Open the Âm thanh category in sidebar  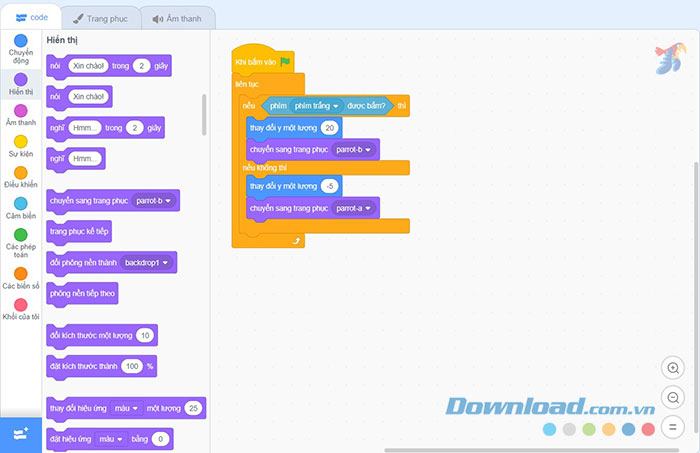20,115
